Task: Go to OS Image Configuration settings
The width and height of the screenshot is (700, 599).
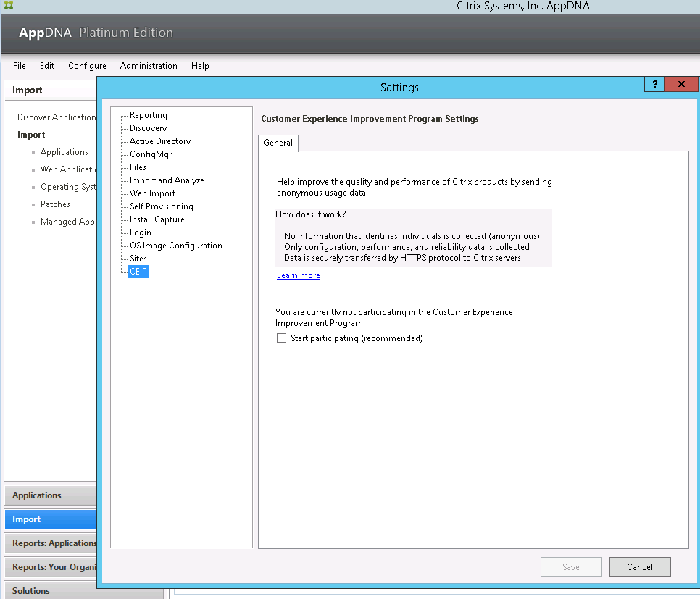Action: coord(175,246)
